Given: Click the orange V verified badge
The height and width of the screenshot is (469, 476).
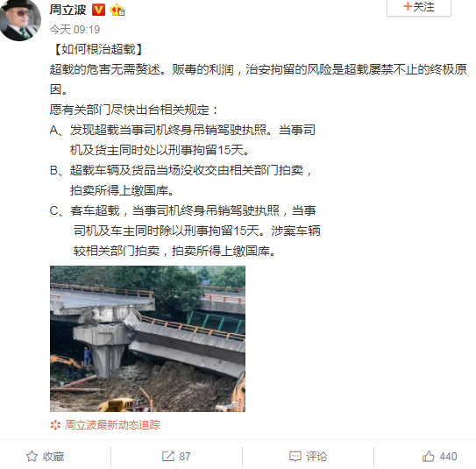Looking at the screenshot, I should [98, 10].
